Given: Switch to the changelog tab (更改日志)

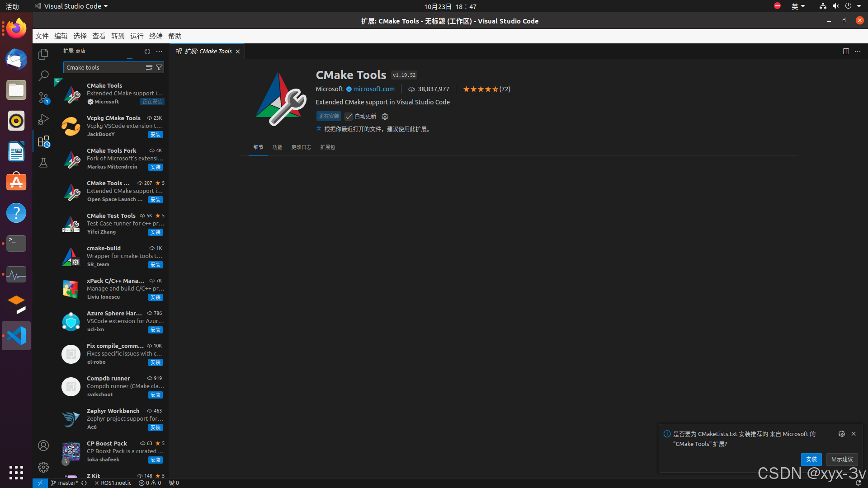Looking at the screenshot, I should click(301, 147).
